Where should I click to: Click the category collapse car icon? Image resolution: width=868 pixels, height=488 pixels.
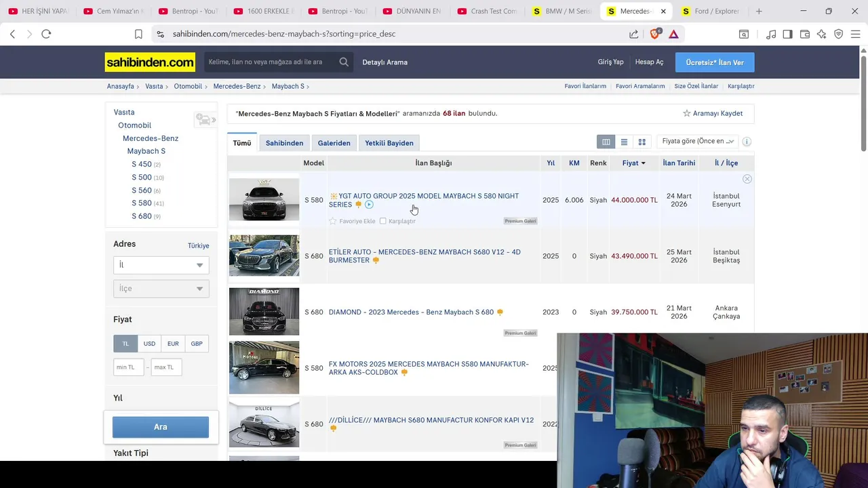(205, 120)
